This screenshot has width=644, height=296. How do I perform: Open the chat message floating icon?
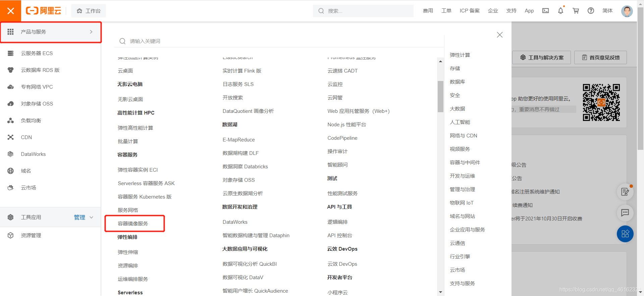pyautogui.click(x=625, y=213)
